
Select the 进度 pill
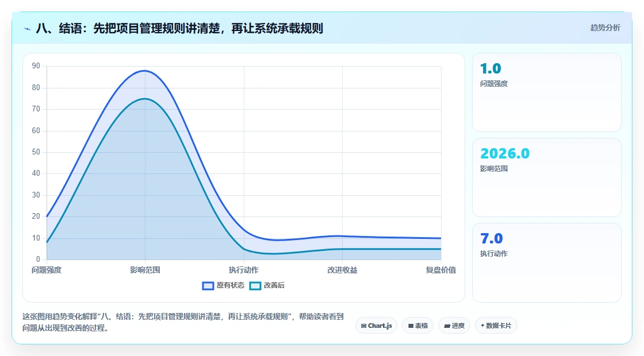pyautogui.click(x=454, y=326)
